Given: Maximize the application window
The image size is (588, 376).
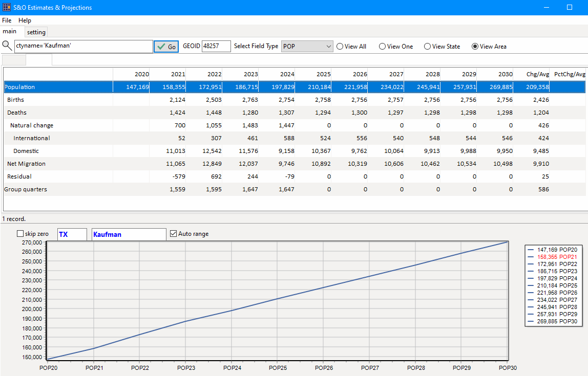Looking at the screenshot, I should click(569, 8).
